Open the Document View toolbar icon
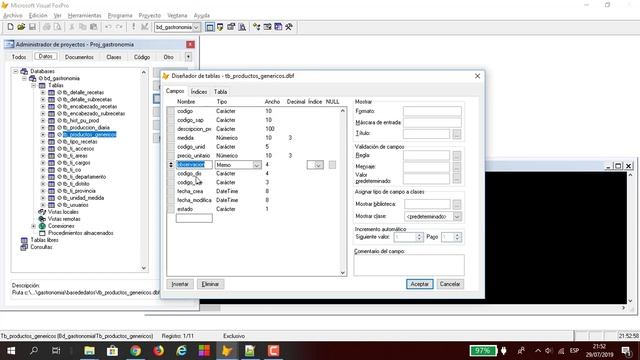Viewport: 640px width, 360px height. click(242, 27)
